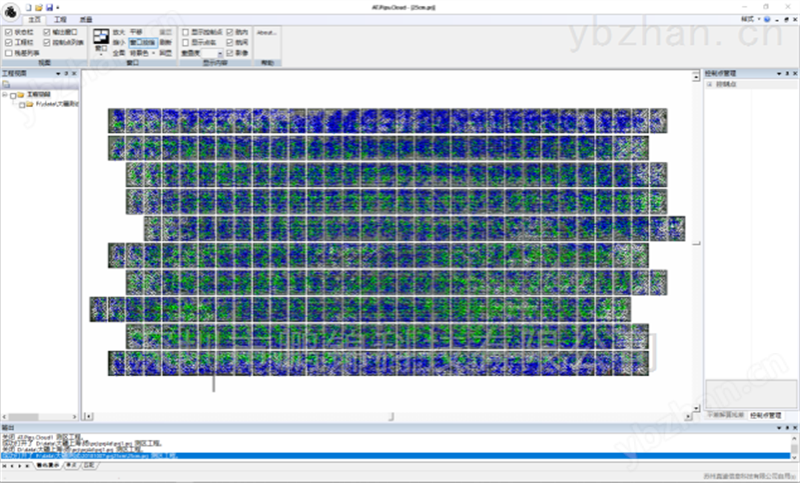This screenshot has height=483, width=800.
Task: Toggle the 输出窗口 checkbox
Action: 46,32
